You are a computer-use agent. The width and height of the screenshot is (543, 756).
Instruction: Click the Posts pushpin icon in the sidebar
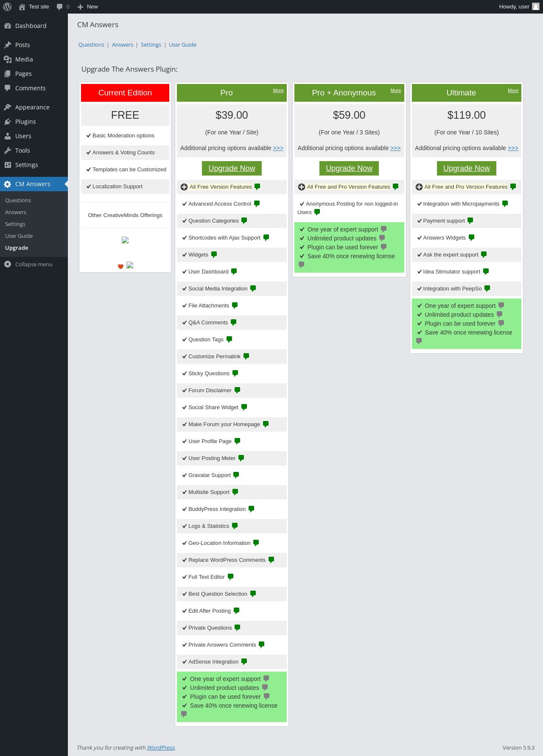click(8, 45)
